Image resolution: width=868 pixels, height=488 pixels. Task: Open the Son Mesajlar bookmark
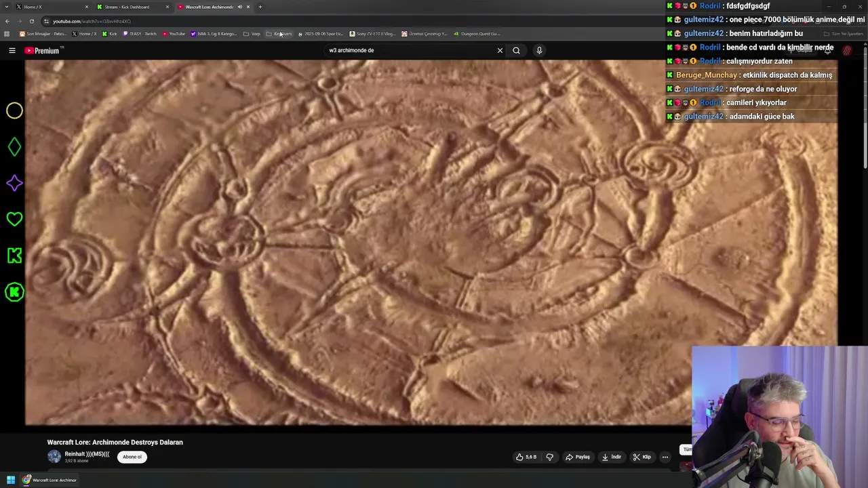[43, 34]
